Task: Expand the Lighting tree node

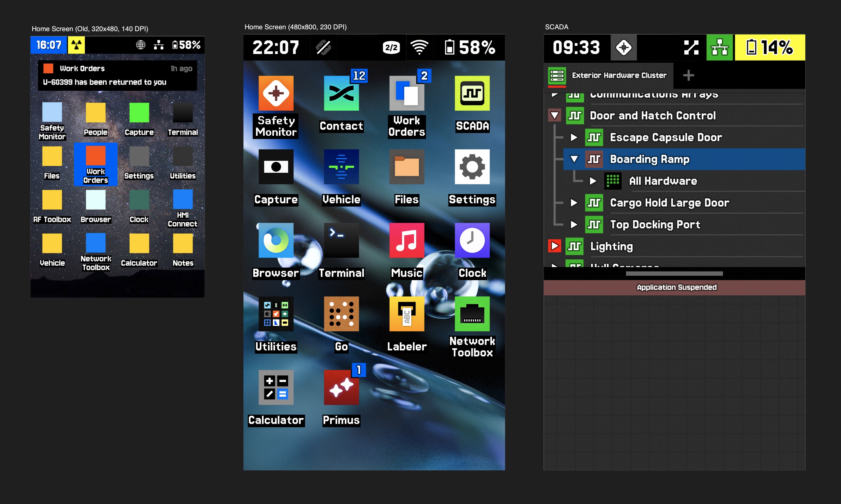Action: pyautogui.click(x=555, y=246)
